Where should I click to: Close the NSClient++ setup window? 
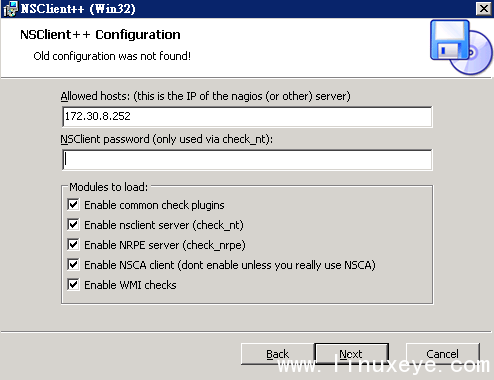click(x=483, y=8)
